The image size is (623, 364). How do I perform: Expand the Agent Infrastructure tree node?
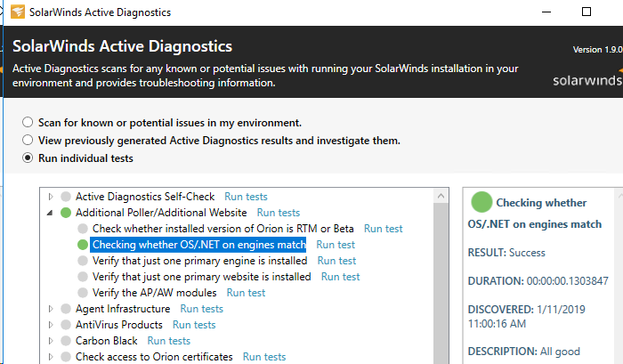coord(51,309)
